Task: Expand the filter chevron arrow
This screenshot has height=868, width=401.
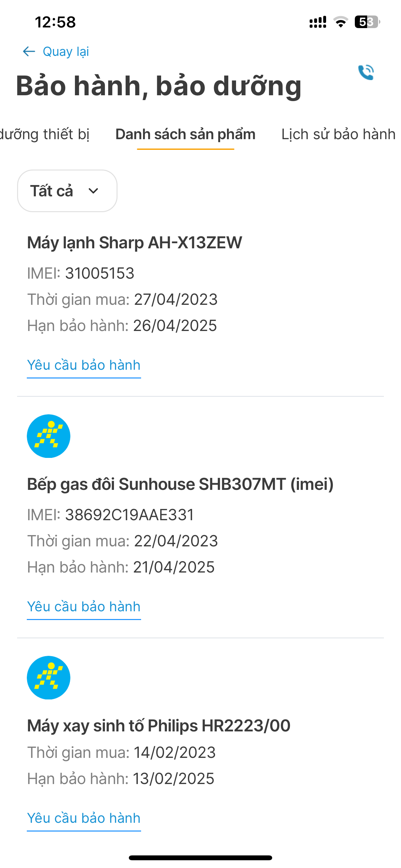Action: point(93,191)
